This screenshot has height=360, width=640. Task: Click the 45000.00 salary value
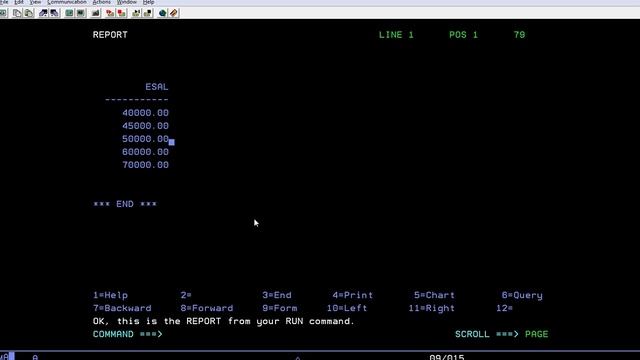tap(145, 126)
